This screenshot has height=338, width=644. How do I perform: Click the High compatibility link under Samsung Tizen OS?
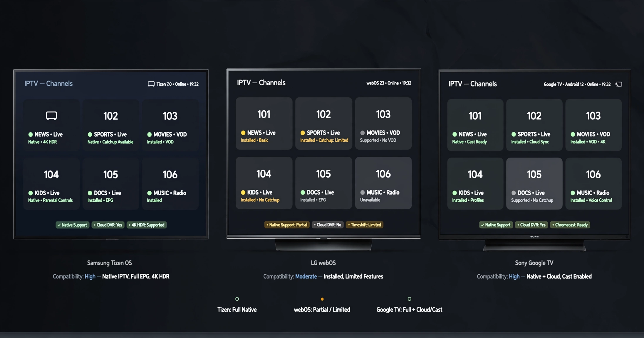90,276
